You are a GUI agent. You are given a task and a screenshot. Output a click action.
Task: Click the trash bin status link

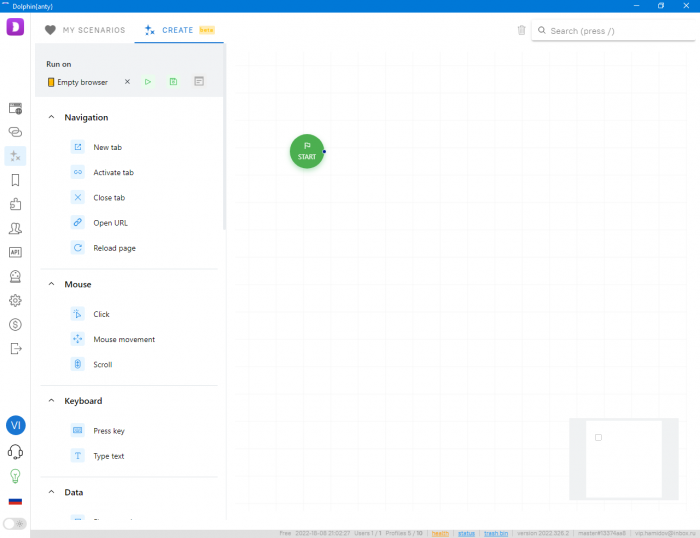(x=496, y=533)
